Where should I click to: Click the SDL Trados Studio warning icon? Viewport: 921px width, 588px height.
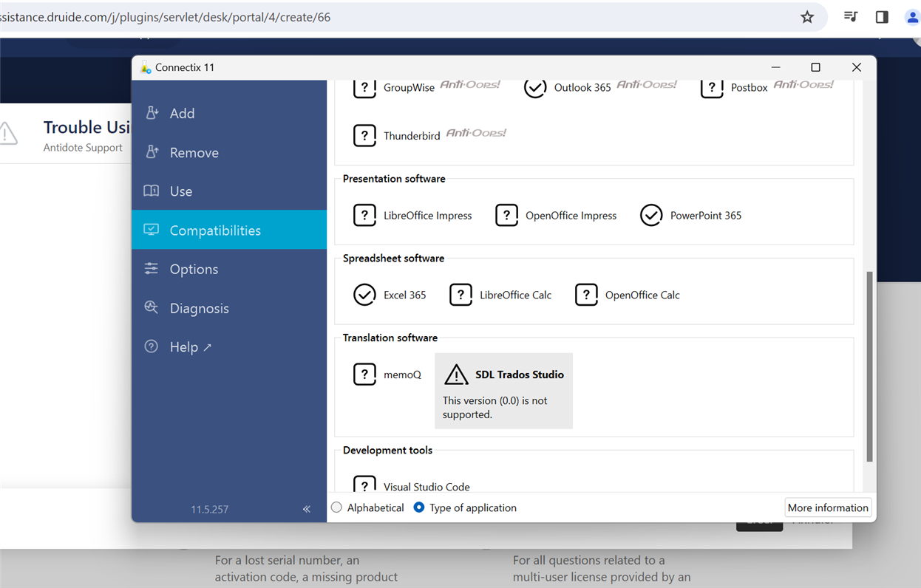(456, 375)
